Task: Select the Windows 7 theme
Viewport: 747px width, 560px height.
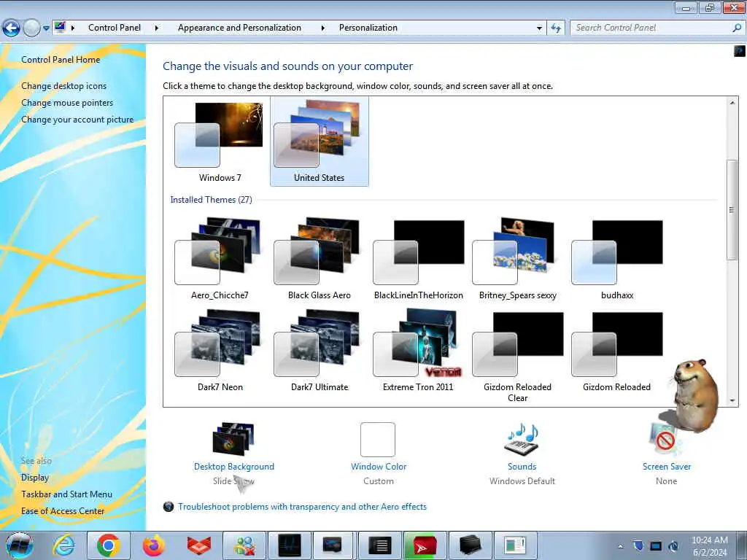Action: (220, 141)
